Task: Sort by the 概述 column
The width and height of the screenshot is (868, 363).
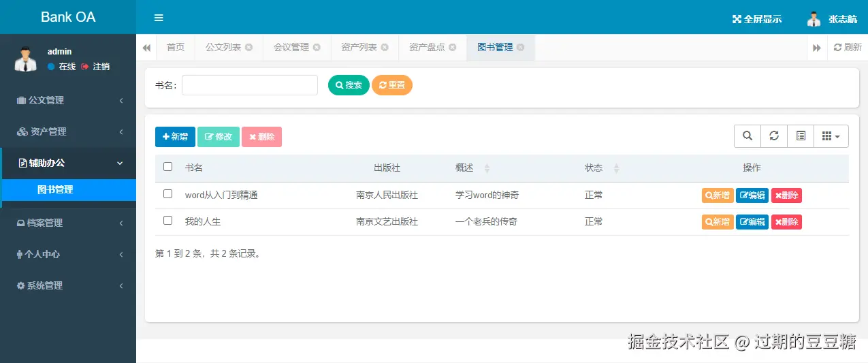Action: pyautogui.click(x=472, y=168)
